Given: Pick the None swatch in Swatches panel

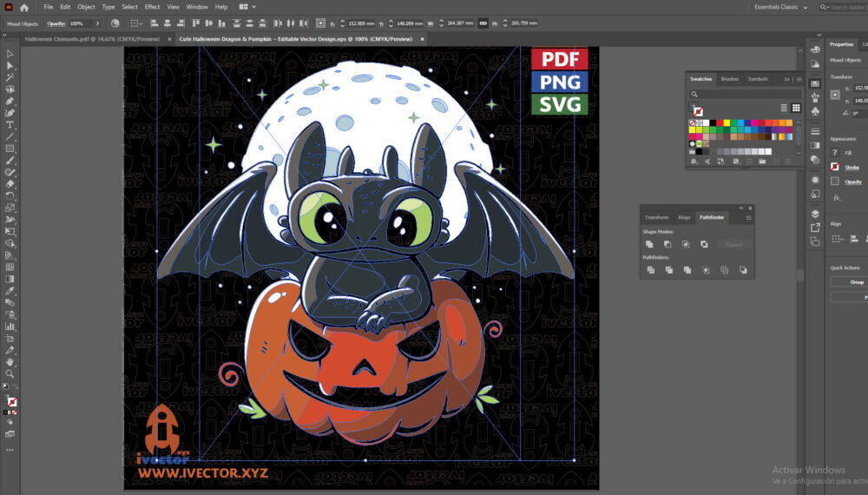Looking at the screenshot, I should (x=692, y=123).
